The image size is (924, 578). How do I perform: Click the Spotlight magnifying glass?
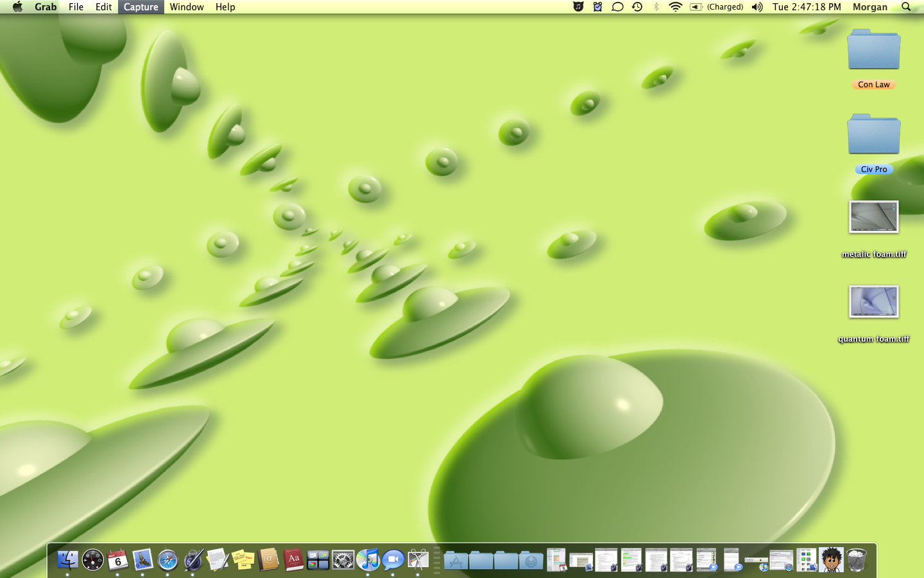[906, 7]
